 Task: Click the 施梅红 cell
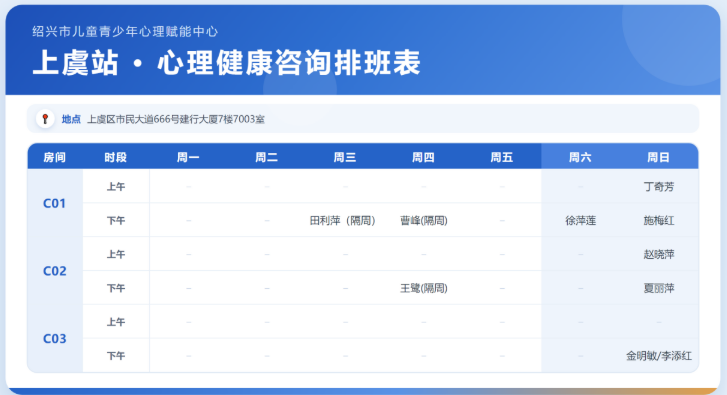point(659,220)
